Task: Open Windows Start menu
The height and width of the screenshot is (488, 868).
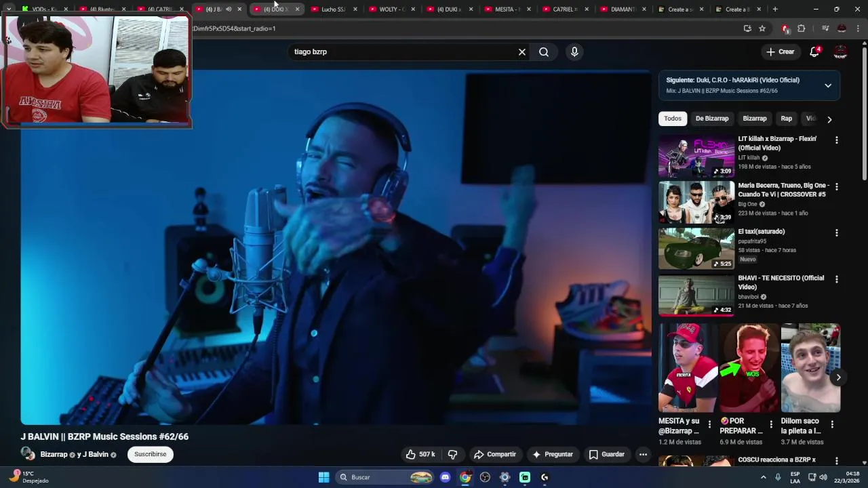Action: (x=324, y=477)
